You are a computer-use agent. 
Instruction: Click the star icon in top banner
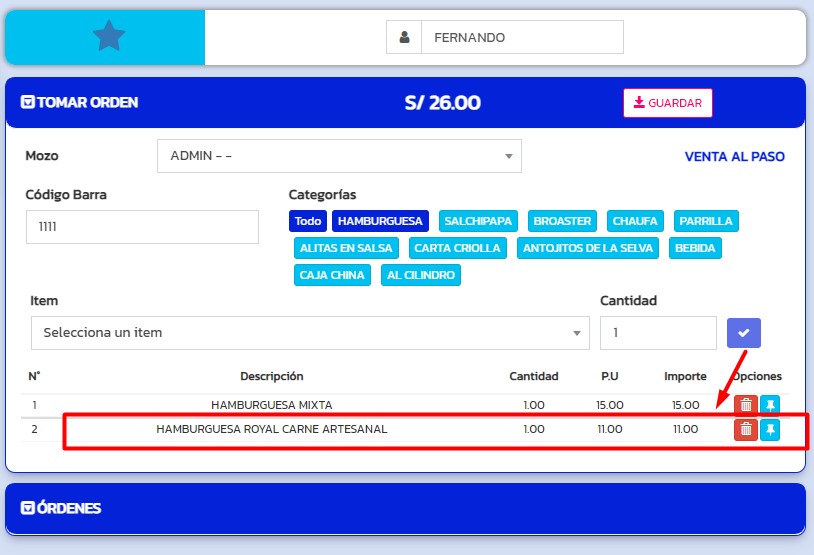point(108,37)
